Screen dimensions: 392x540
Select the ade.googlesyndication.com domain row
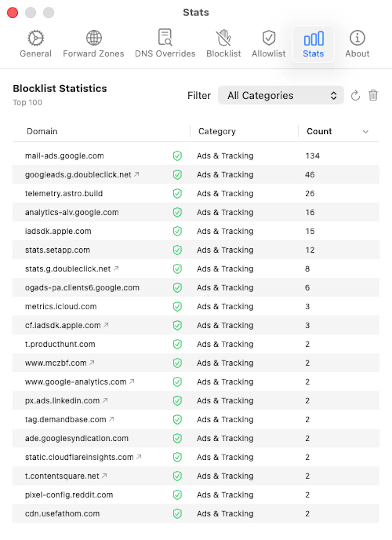[196, 438]
